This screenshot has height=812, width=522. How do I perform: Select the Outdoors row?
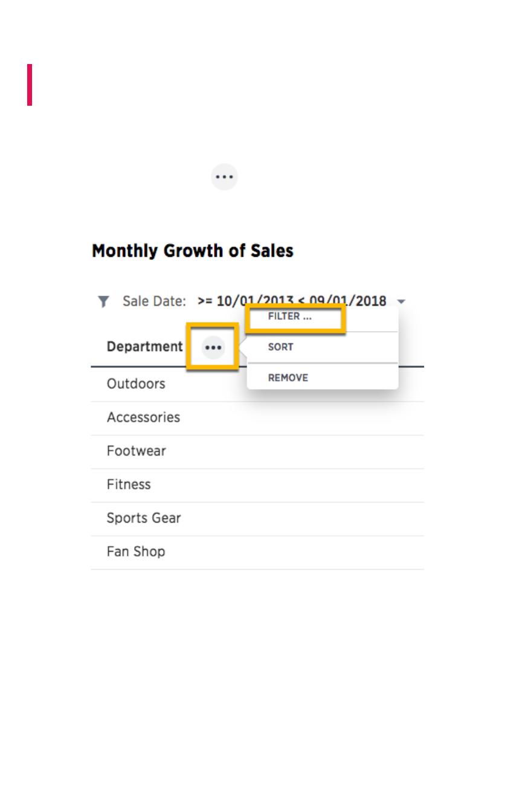(x=136, y=384)
